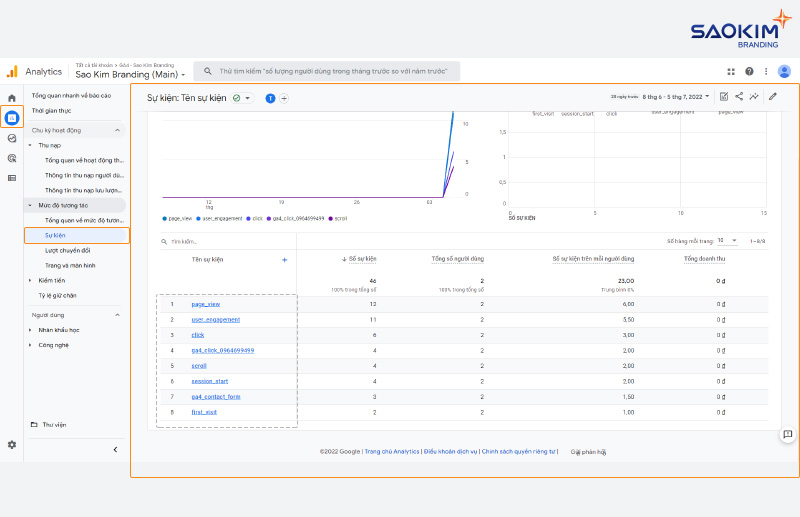Click the Trang chủ Analytics footer link
This screenshot has height=517, width=800.
coord(392,452)
